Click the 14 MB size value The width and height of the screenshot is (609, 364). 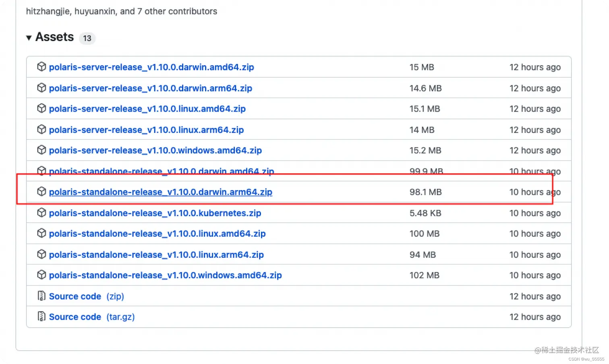pos(422,130)
